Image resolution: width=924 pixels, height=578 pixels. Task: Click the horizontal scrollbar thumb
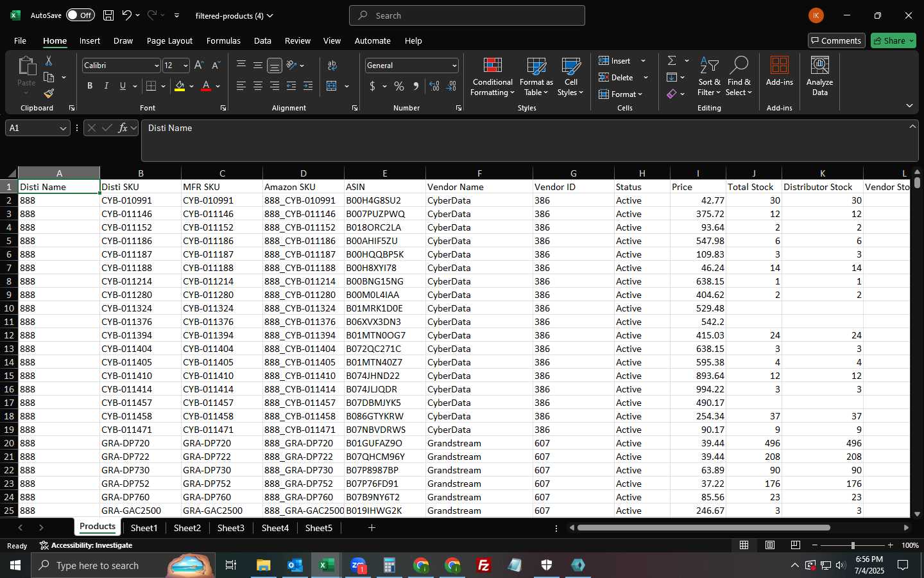click(x=704, y=528)
